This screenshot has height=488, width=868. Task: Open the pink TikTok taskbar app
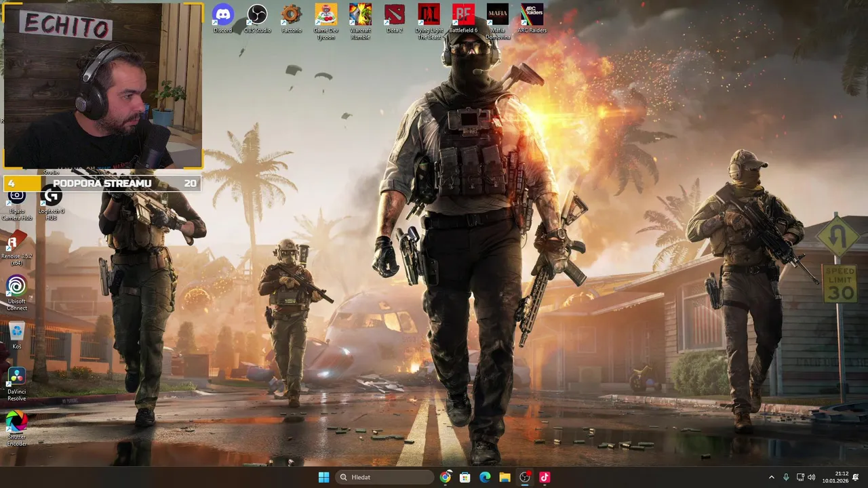545,477
